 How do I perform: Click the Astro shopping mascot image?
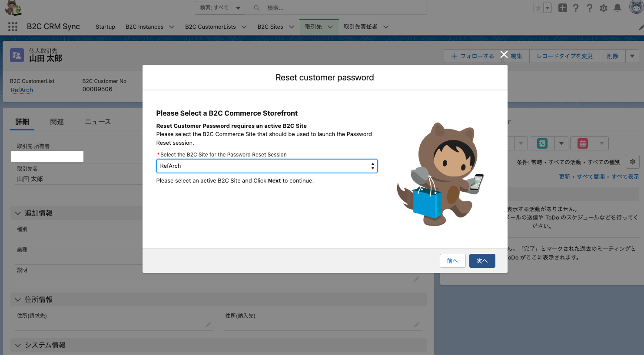[440, 174]
